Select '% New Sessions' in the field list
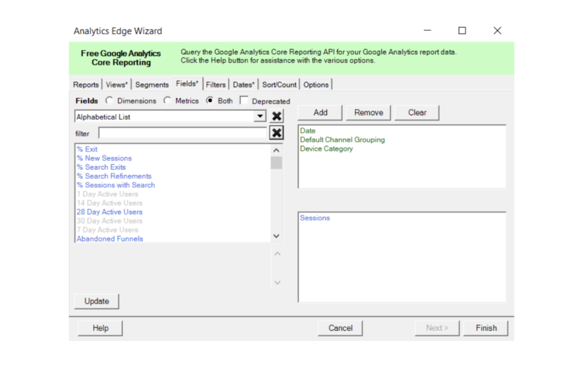The height and width of the screenshot is (365, 588). tap(105, 158)
